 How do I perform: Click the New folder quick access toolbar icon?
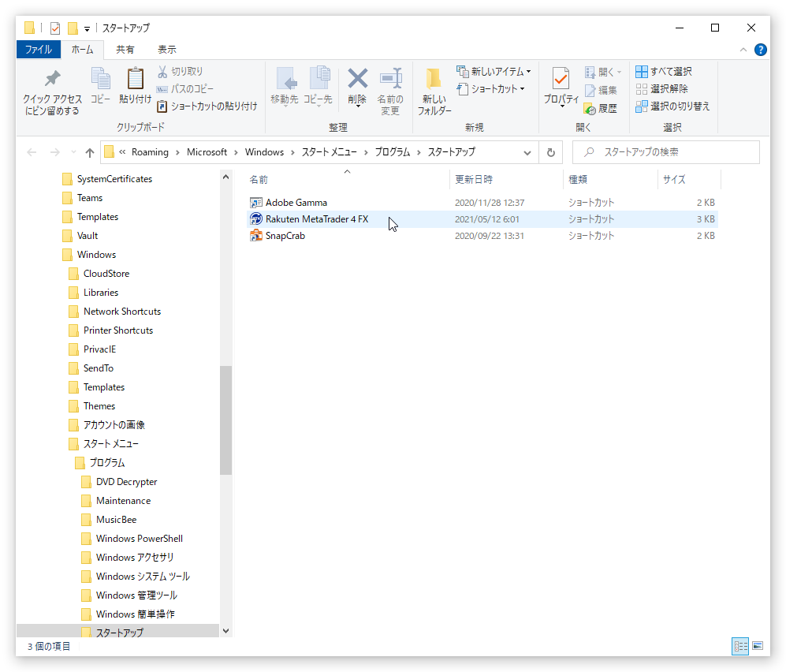point(73,28)
